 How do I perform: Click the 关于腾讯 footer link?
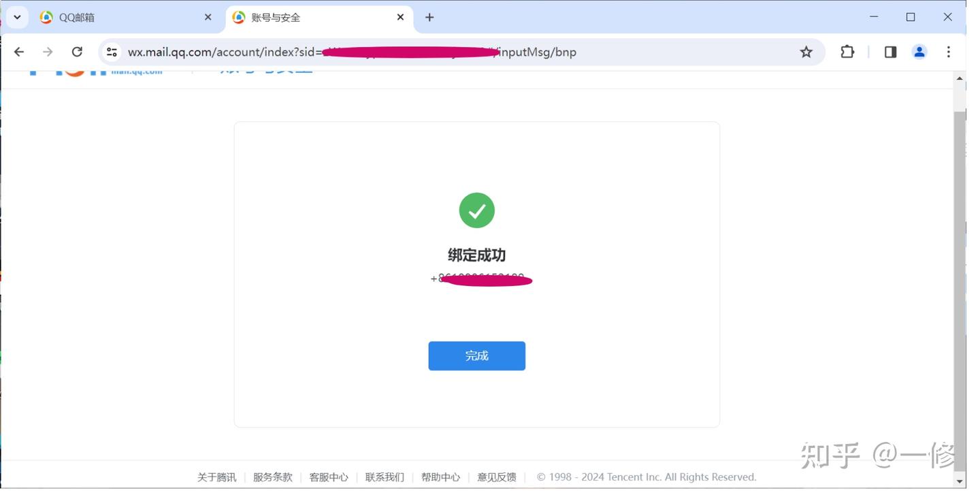(216, 477)
